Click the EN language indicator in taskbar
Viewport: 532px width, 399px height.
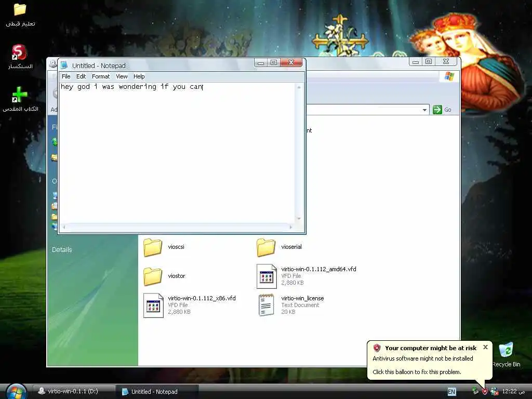click(451, 392)
